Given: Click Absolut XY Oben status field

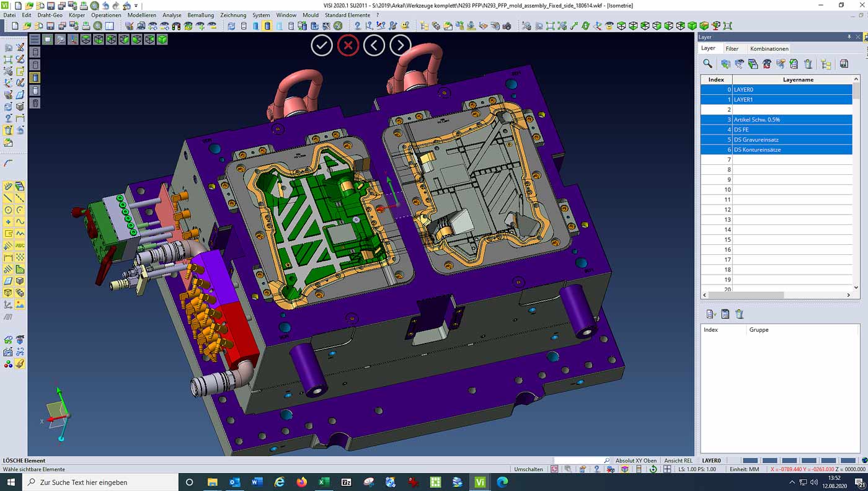Looking at the screenshot, I should pos(636,461).
